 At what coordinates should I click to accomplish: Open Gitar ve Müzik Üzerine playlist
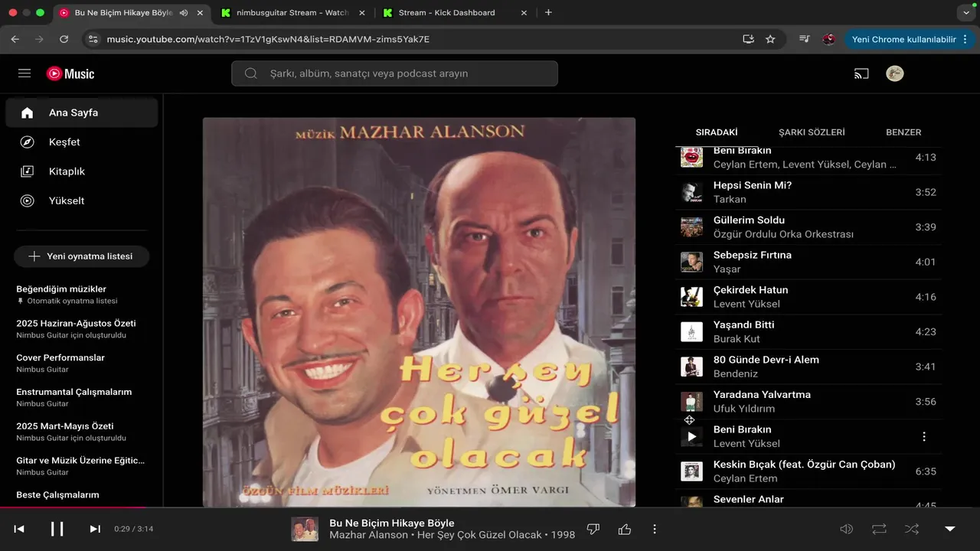[81, 466]
